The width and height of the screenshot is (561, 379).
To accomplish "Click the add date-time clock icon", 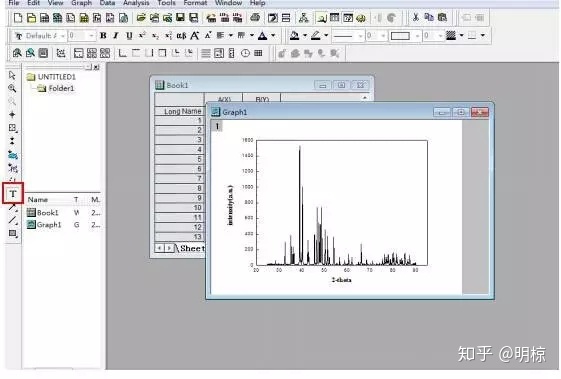I will point(245,53).
